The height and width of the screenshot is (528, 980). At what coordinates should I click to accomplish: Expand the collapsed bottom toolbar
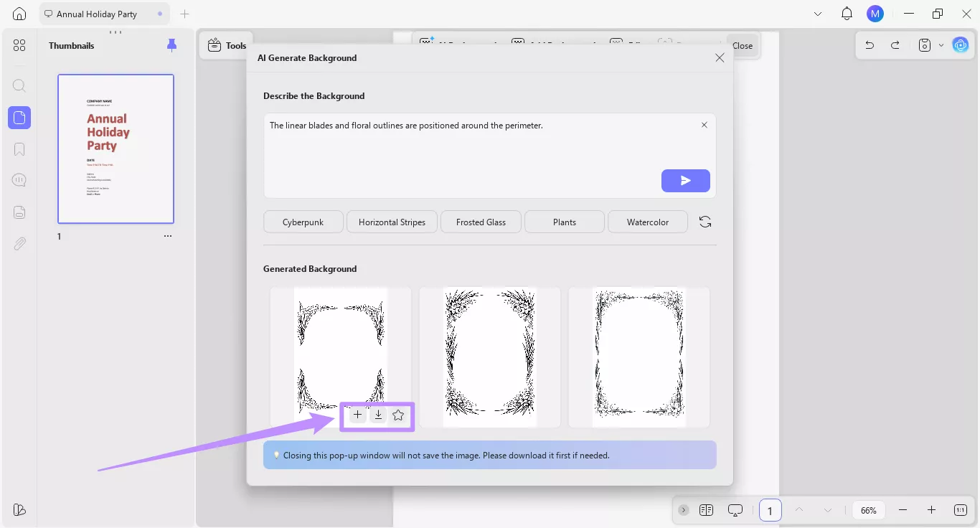(x=682, y=509)
